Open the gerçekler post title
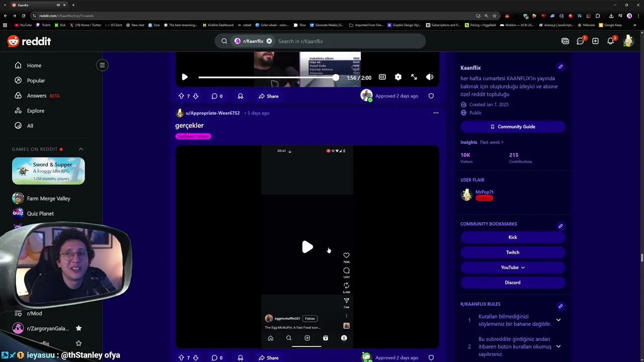Image resolution: width=644 pixels, height=362 pixels. (x=189, y=125)
